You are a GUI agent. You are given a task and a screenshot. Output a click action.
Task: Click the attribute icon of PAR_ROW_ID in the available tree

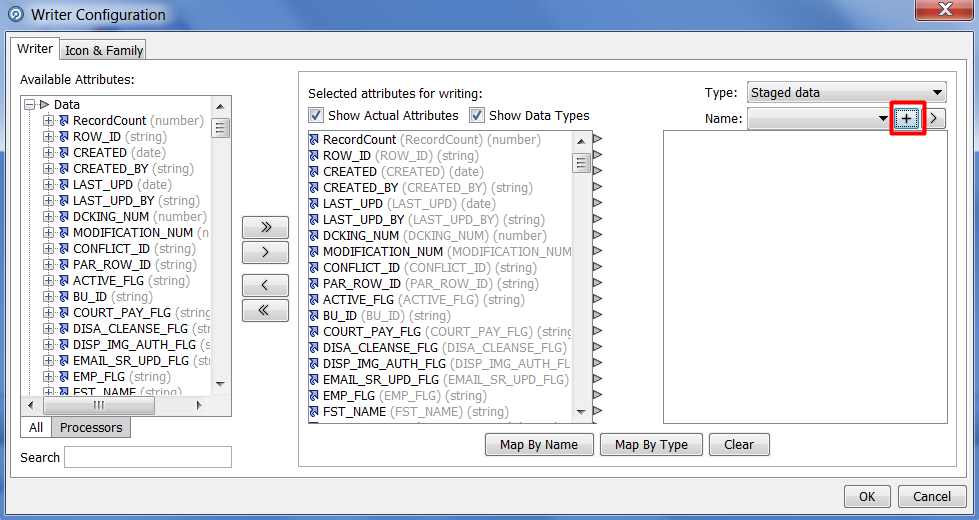tap(64, 265)
